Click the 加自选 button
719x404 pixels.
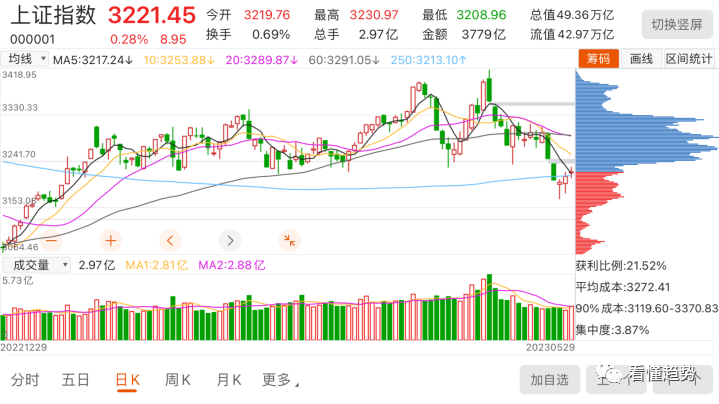coord(550,379)
